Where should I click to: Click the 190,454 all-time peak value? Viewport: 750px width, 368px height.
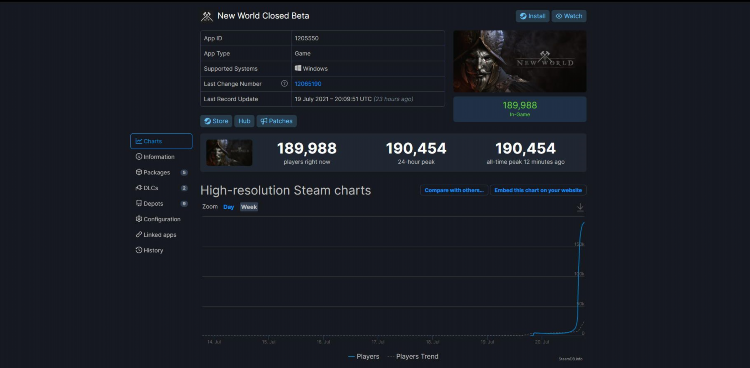(525, 148)
